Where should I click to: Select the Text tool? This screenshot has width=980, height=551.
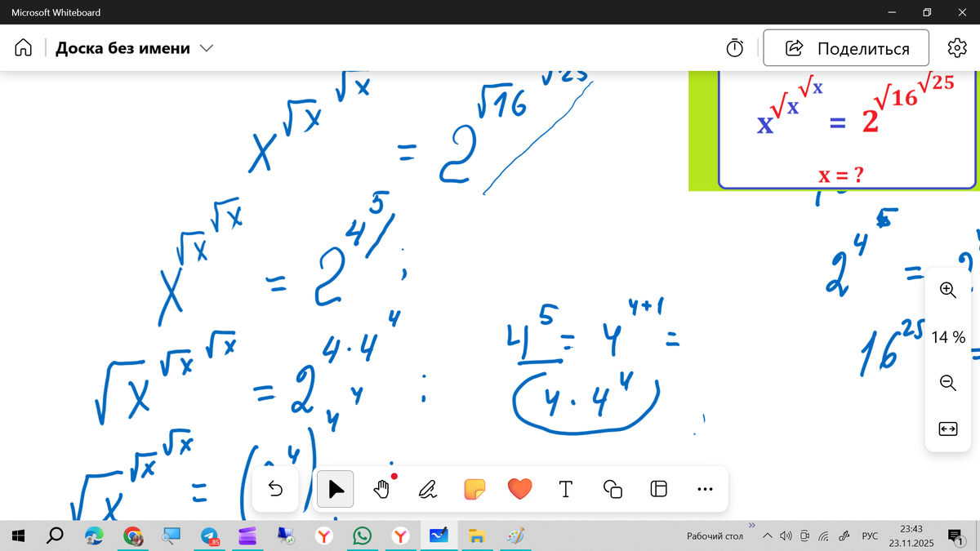click(565, 489)
